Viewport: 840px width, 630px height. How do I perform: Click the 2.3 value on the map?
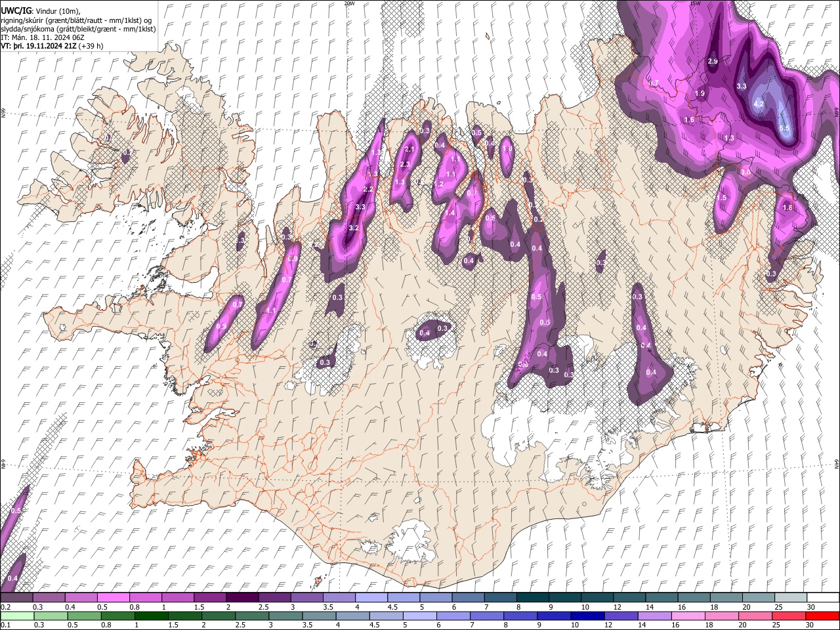(x=405, y=165)
